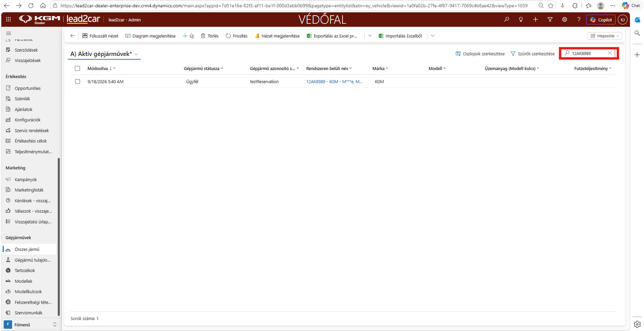
Task: Sort by the Módosítva column header
Action: pos(101,68)
